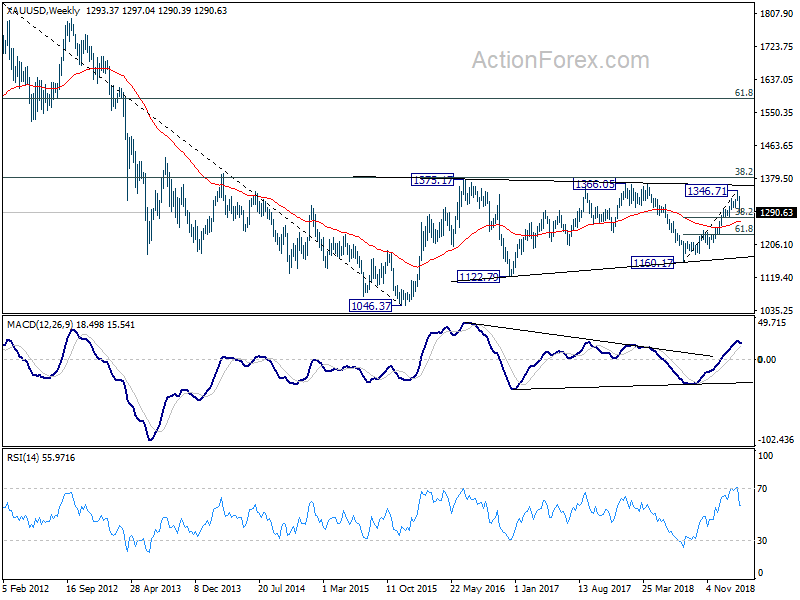
Task: Click the 1463.65 price axis value
Action: pos(777,145)
